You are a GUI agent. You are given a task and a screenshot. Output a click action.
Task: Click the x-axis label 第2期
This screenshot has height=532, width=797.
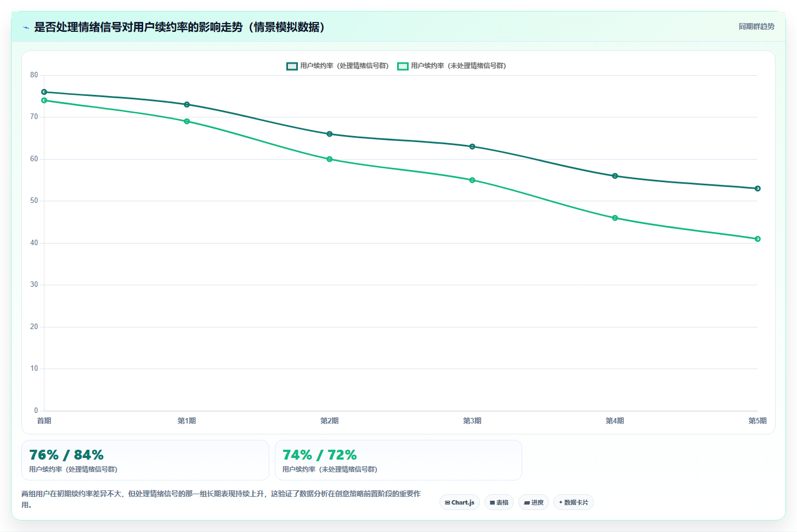tap(330, 421)
